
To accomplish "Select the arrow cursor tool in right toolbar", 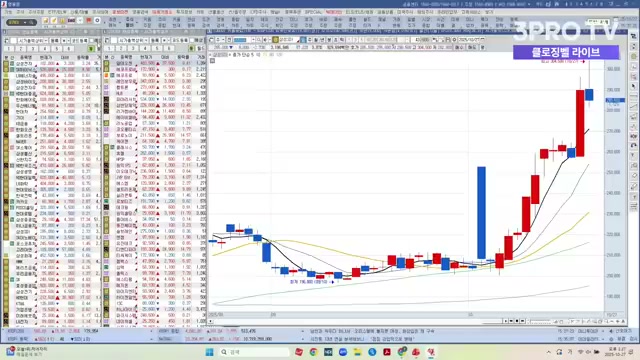I will (633, 87).
